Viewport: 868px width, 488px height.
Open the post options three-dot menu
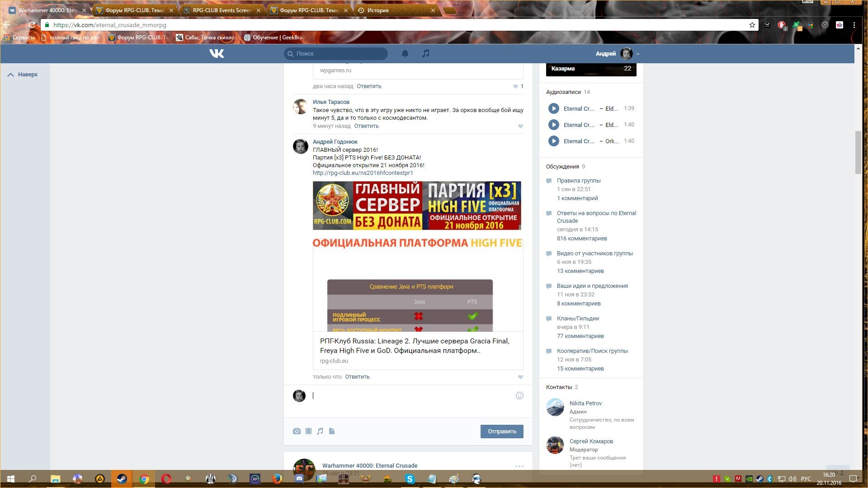click(x=519, y=466)
